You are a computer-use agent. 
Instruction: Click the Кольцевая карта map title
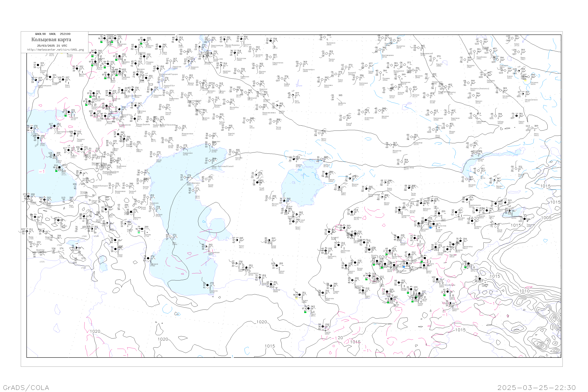click(x=51, y=40)
